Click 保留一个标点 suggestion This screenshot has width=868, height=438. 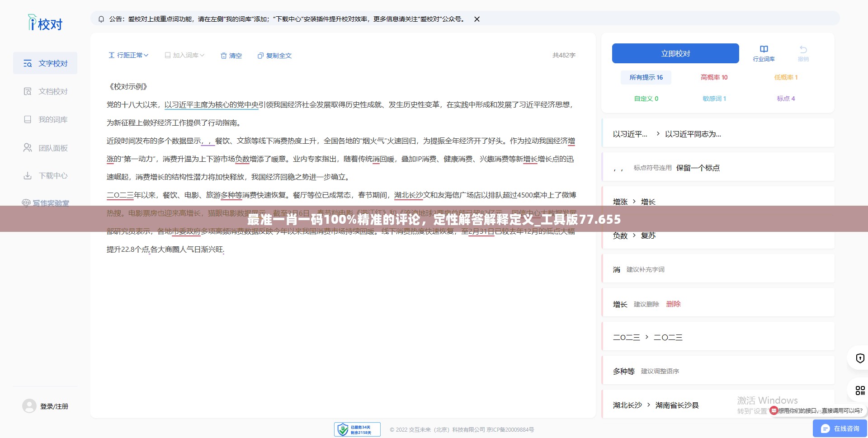698,168
